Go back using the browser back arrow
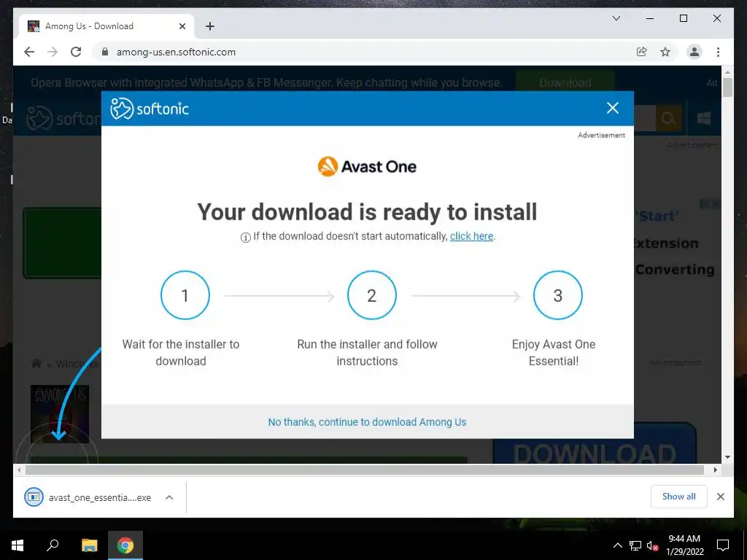 click(29, 52)
